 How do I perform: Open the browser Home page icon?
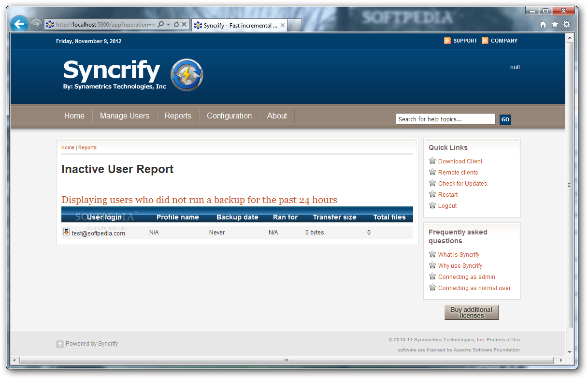click(543, 24)
